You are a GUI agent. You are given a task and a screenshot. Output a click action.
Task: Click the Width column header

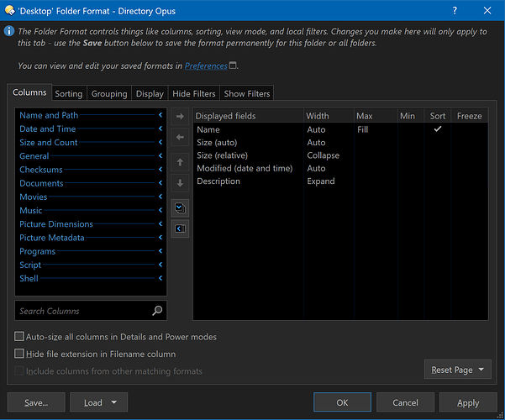329,116
